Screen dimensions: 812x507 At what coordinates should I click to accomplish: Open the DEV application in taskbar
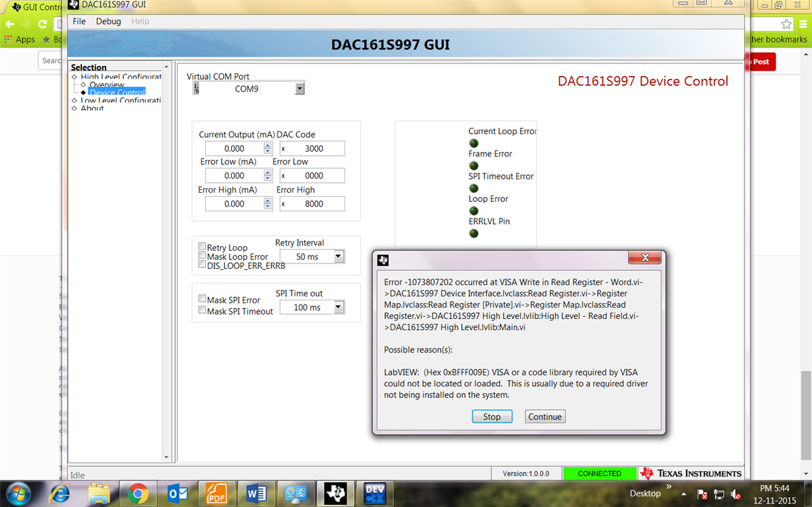[x=375, y=493]
